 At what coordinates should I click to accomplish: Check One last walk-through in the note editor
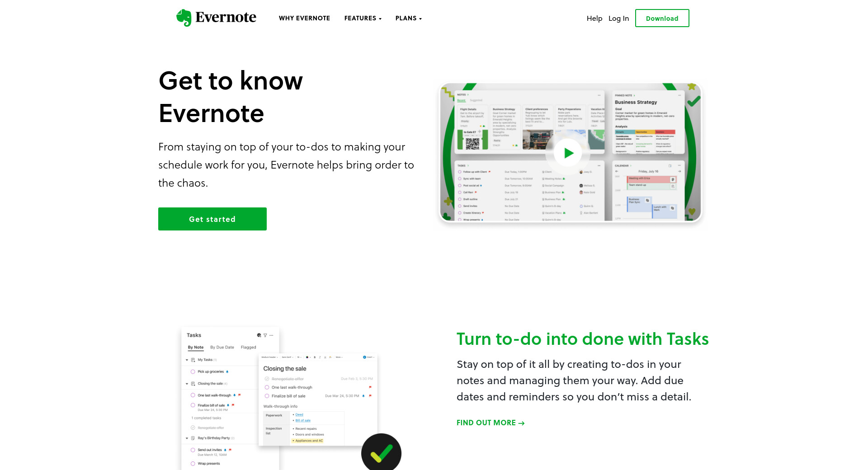click(267, 387)
